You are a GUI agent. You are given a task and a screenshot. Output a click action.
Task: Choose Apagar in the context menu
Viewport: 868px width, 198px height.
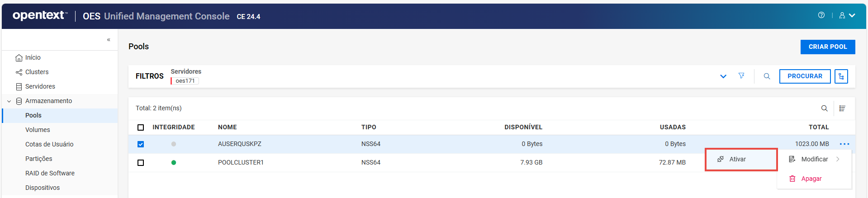(x=811, y=179)
